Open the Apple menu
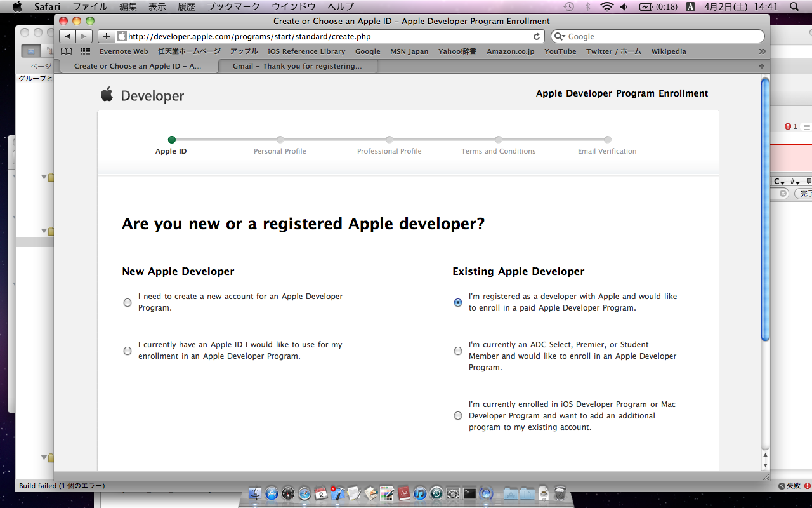The width and height of the screenshot is (812, 508). pyautogui.click(x=17, y=7)
